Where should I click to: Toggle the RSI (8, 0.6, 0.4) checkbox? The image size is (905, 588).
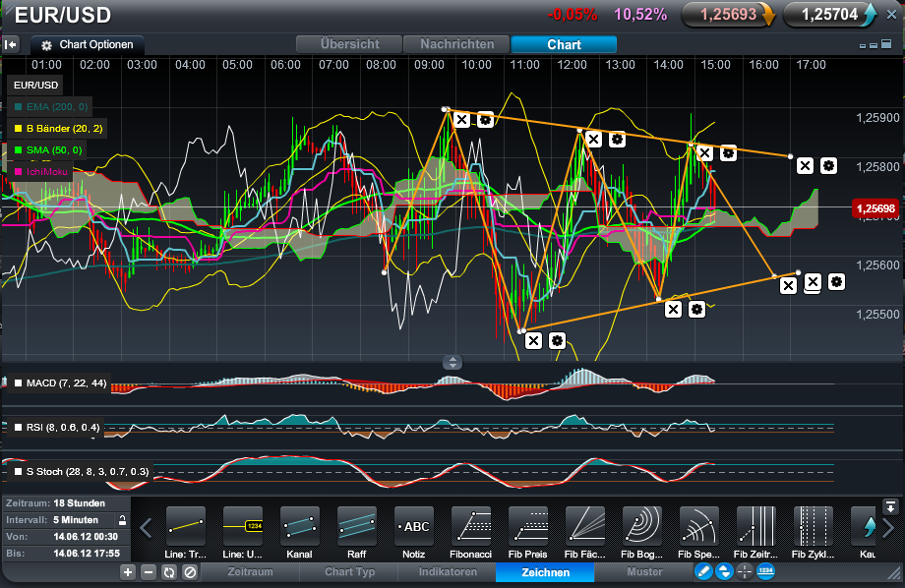(x=19, y=428)
